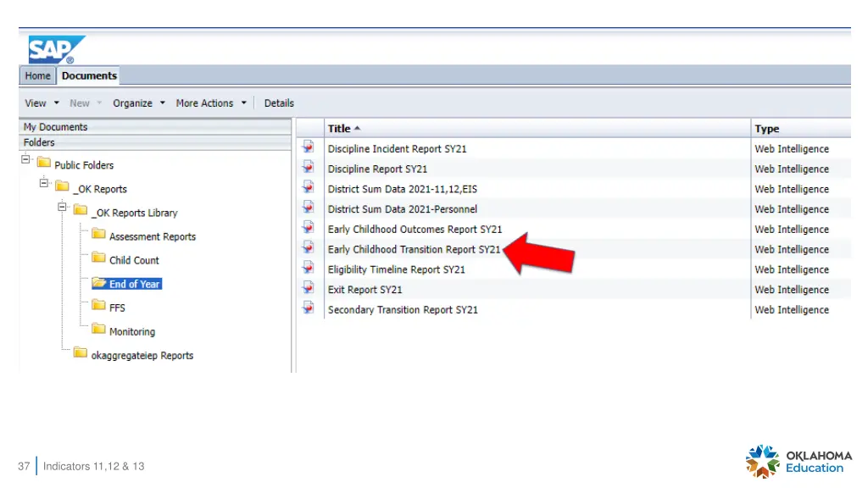Open the Discipline Incident Report SY21 document icon
The width and height of the screenshot is (868, 488).
click(309, 147)
